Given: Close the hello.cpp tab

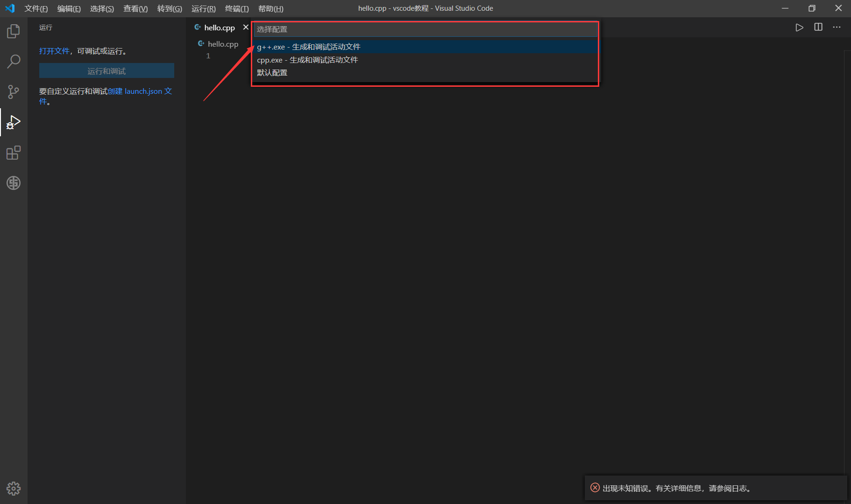Looking at the screenshot, I should tap(246, 28).
